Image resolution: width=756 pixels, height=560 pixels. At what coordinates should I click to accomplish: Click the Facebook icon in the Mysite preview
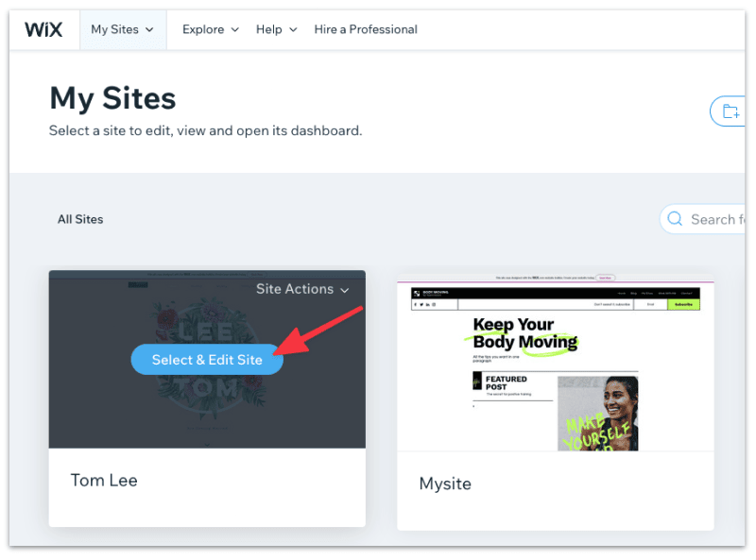(415, 303)
